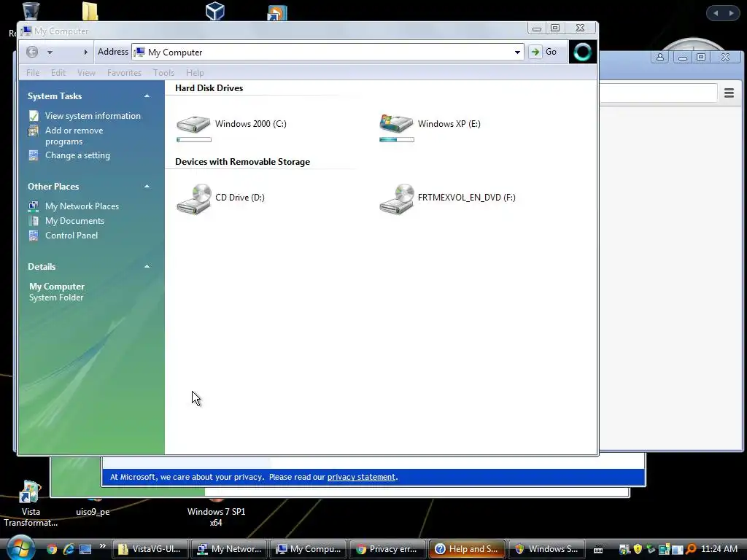Click the 11:24 AM clock
The width and height of the screenshot is (747, 560).
coord(719,549)
